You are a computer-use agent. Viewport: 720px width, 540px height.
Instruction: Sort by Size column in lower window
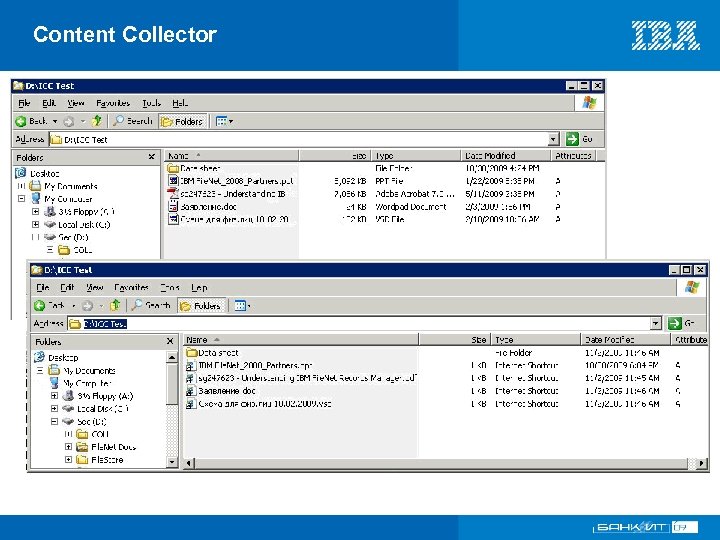point(455,340)
